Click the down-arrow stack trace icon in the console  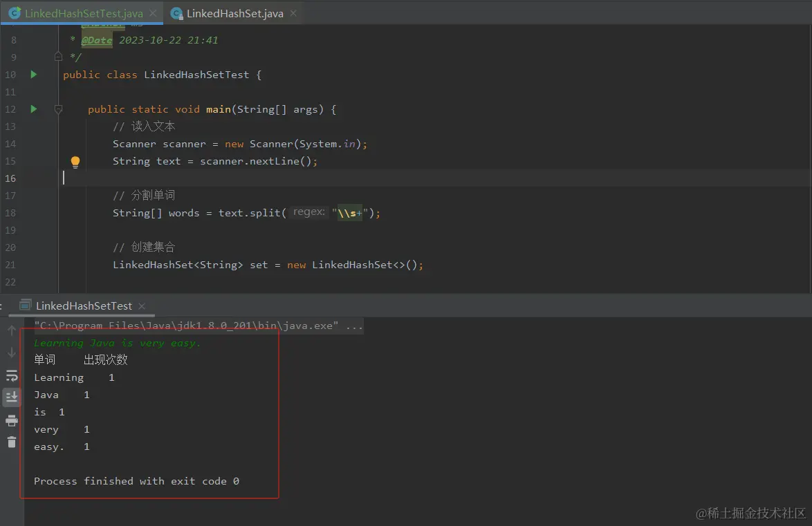click(11, 353)
